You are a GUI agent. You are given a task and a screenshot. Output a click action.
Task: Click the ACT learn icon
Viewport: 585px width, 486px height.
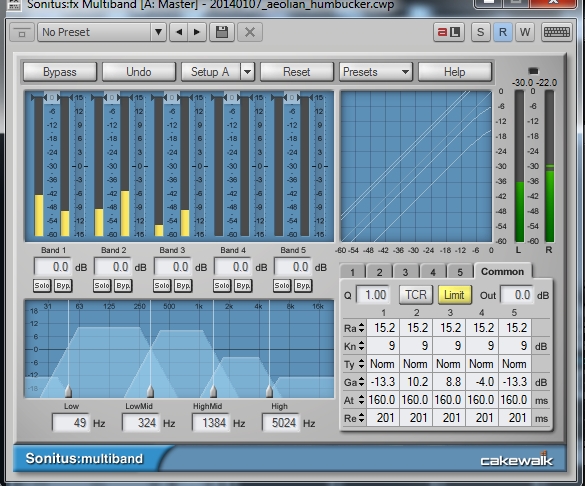(x=449, y=32)
